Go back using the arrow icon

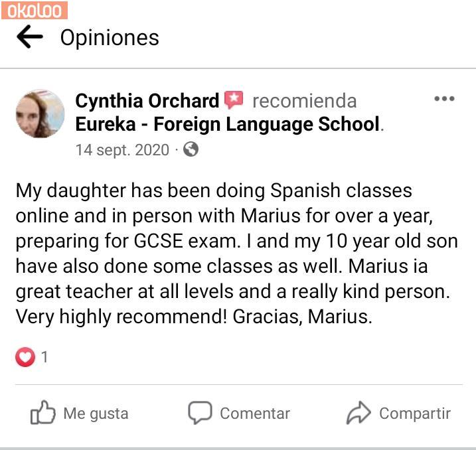click(29, 37)
